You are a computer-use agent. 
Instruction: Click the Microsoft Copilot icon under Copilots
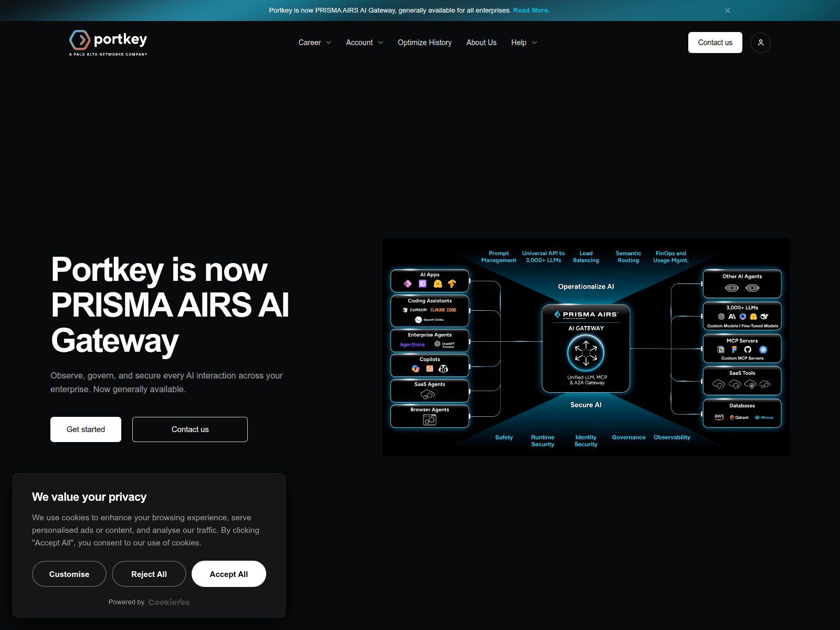click(415, 369)
